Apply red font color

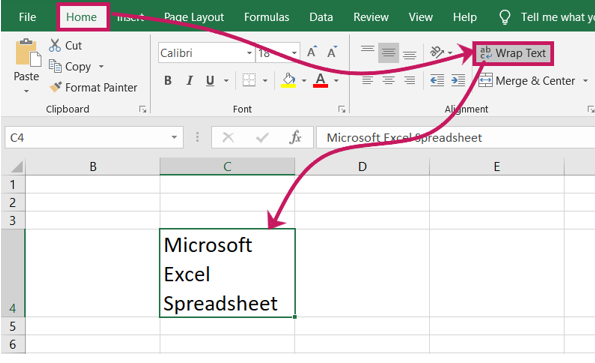(320, 80)
